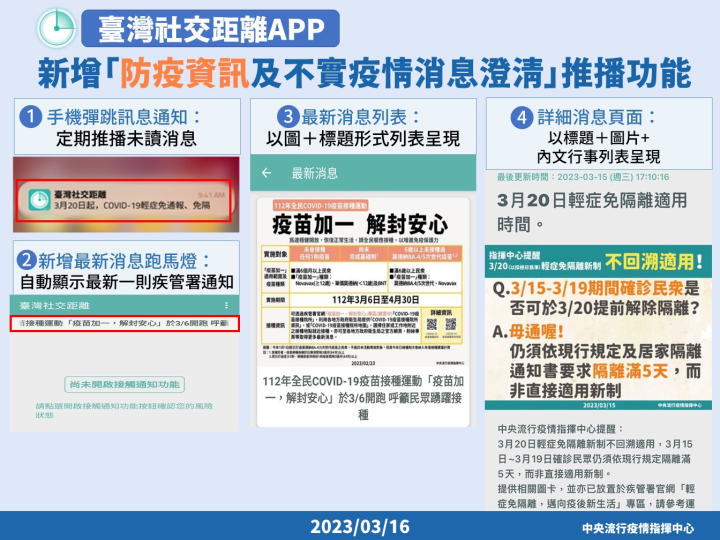
Task: Tap the scrolling marquee about 疫苗加一 news
Action: coord(125,325)
